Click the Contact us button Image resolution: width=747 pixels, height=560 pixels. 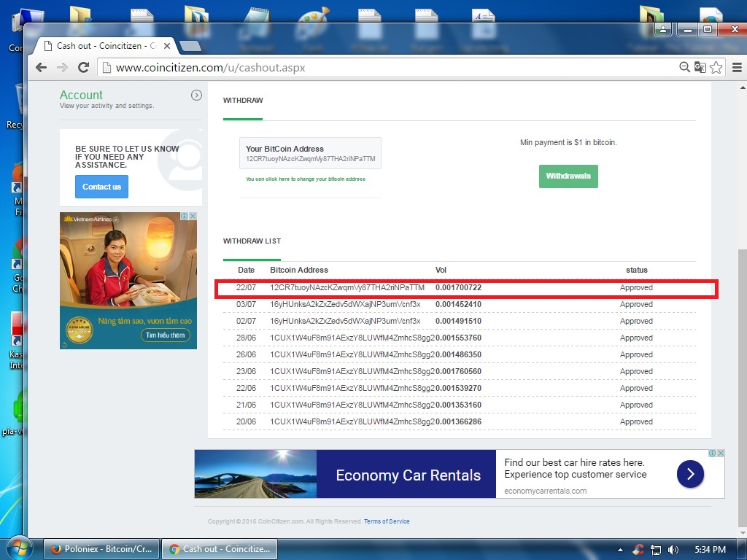click(x=101, y=187)
